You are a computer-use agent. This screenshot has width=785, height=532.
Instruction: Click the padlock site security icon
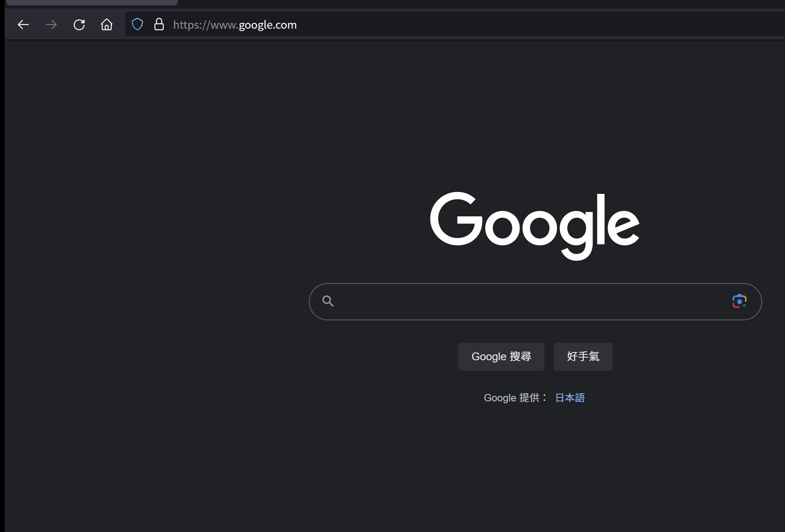pyautogui.click(x=159, y=24)
